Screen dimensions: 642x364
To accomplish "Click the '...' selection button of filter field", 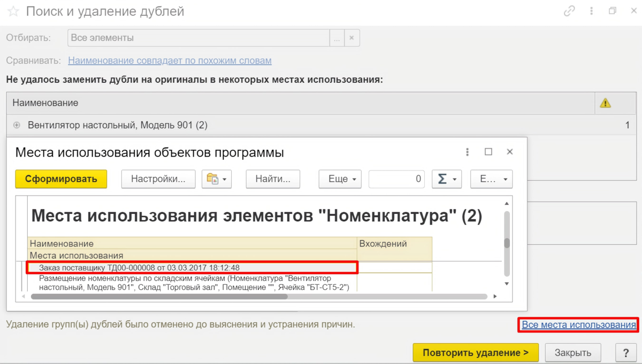I will pos(337,38).
